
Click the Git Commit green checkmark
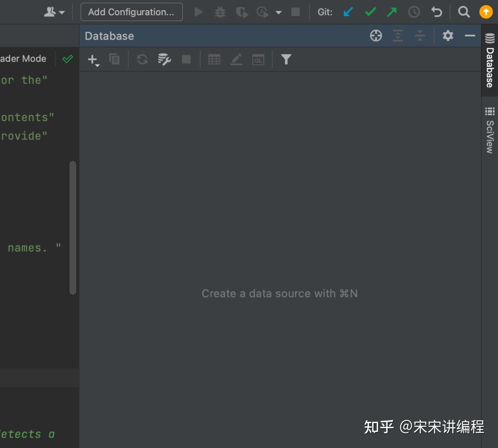[x=370, y=12]
